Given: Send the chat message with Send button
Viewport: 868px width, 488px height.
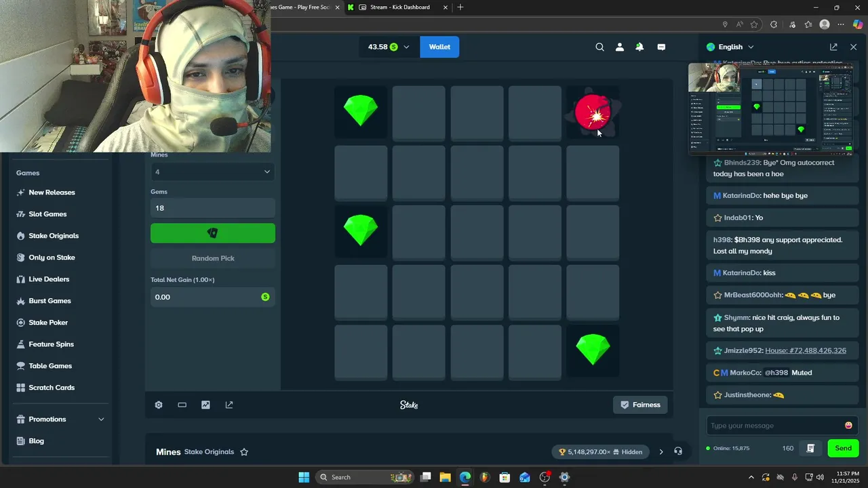Looking at the screenshot, I should [843, 448].
